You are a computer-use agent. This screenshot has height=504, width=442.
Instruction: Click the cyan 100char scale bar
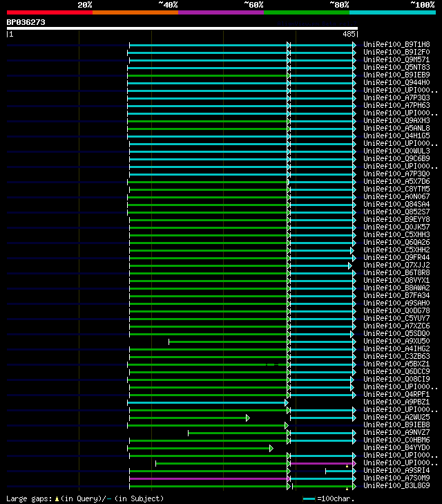tap(309, 499)
